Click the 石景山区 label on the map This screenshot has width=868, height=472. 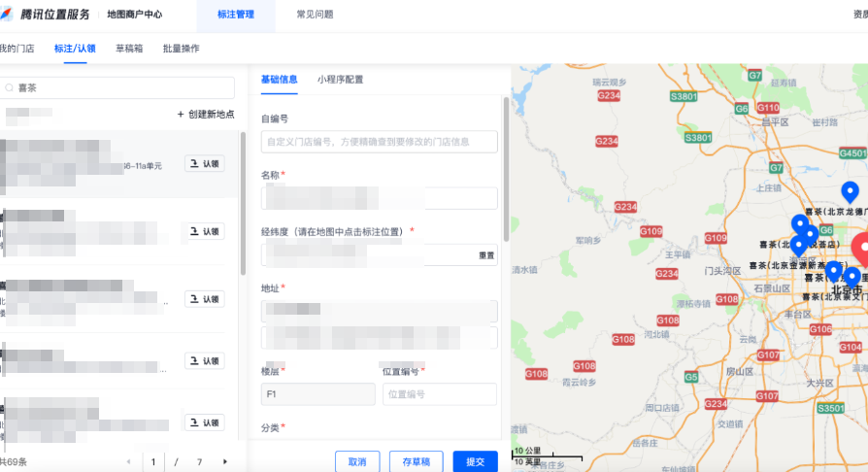pos(772,288)
